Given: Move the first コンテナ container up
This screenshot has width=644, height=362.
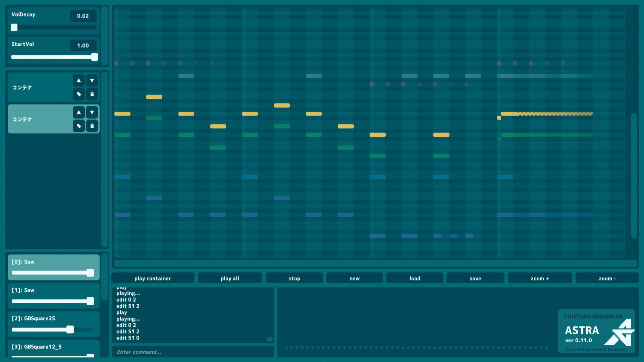Looking at the screenshot, I should click(x=78, y=80).
